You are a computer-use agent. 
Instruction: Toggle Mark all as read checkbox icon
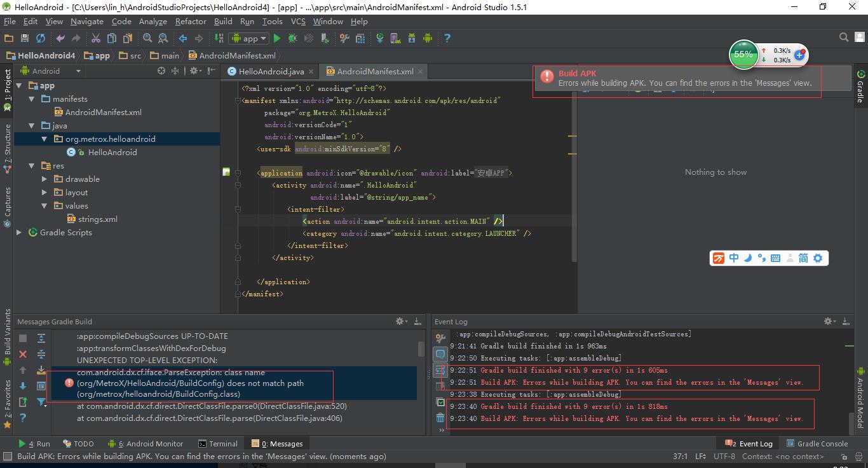click(x=440, y=402)
